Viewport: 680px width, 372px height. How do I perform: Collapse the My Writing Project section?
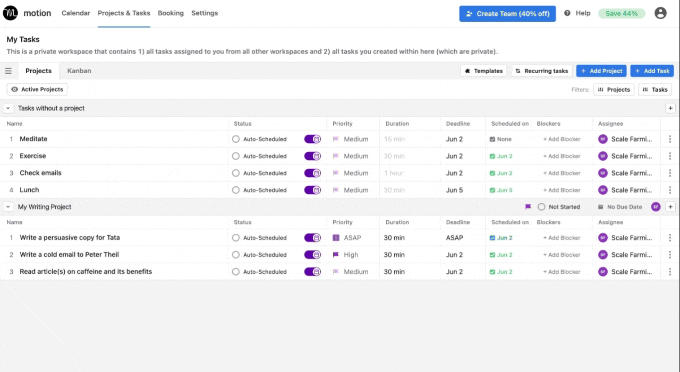(x=8, y=207)
